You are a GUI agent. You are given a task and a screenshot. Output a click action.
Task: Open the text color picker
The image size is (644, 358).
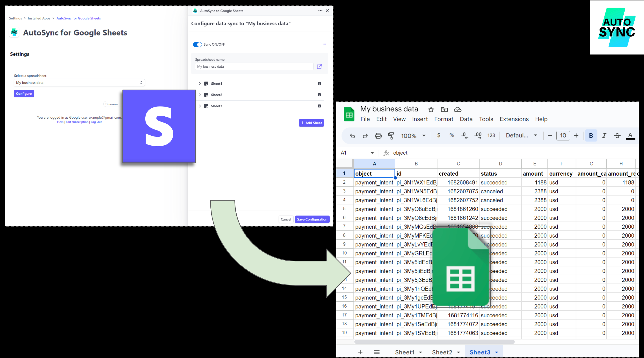point(631,136)
